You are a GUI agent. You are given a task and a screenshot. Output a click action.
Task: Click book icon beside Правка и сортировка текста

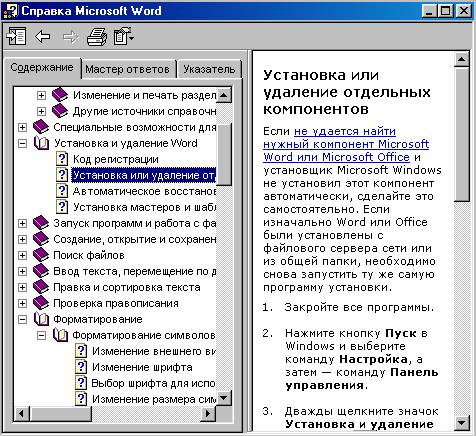(x=41, y=287)
